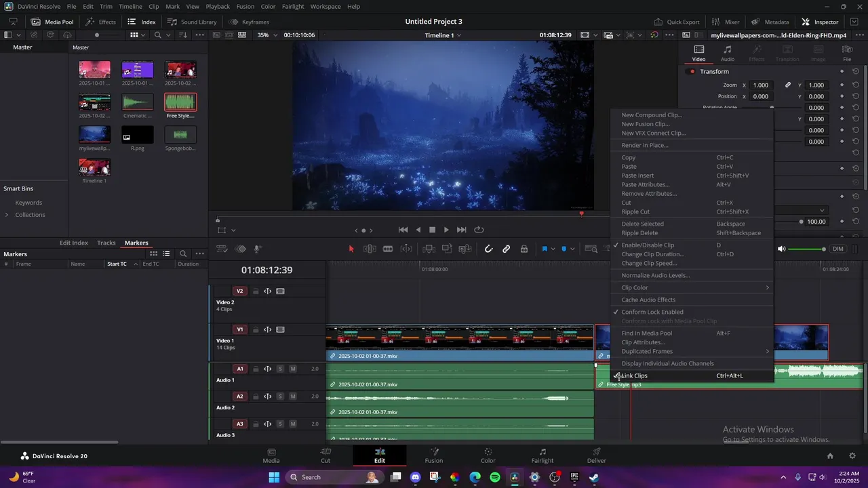Image resolution: width=868 pixels, height=488 pixels.
Task: Open Timeline View Options icon
Action: tap(222, 249)
